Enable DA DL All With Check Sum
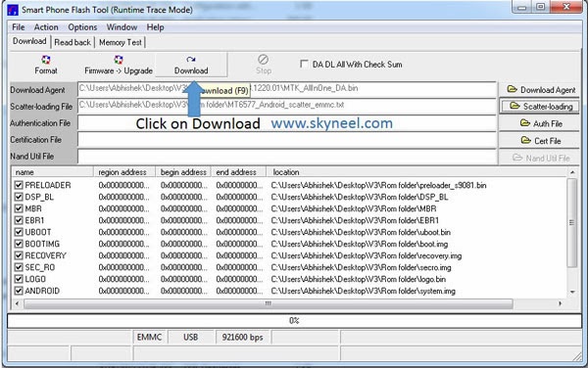The image size is (588, 368). 304,64
